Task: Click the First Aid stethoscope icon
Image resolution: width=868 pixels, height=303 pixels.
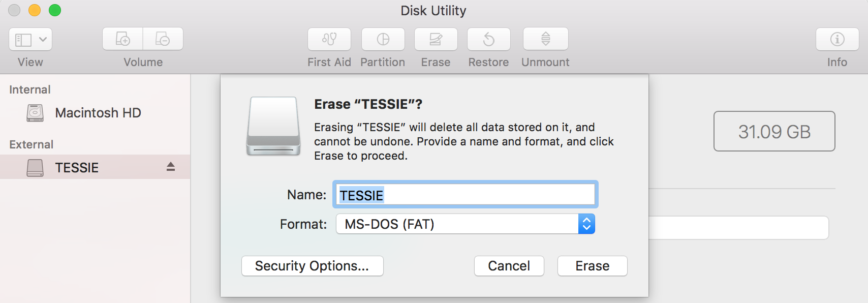Action: [329, 39]
